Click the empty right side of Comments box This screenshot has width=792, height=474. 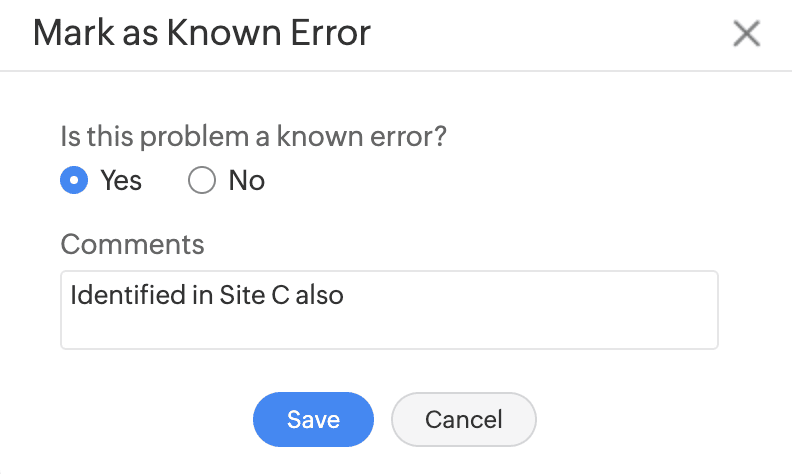[580, 310]
